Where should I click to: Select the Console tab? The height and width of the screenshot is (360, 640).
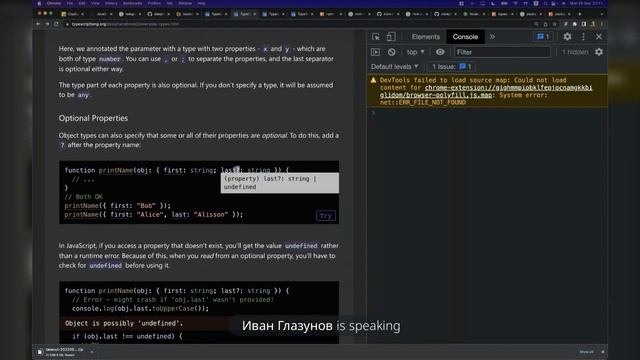click(x=465, y=37)
